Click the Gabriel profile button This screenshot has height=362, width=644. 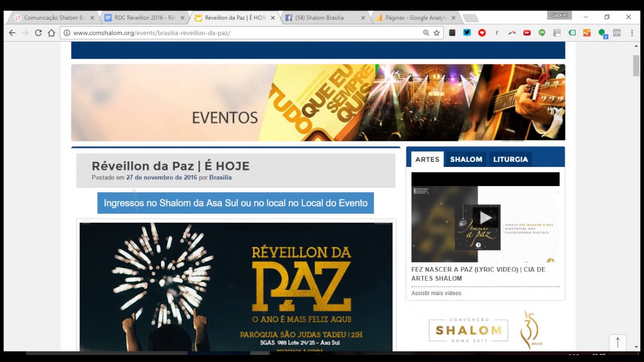(x=559, y=15)
